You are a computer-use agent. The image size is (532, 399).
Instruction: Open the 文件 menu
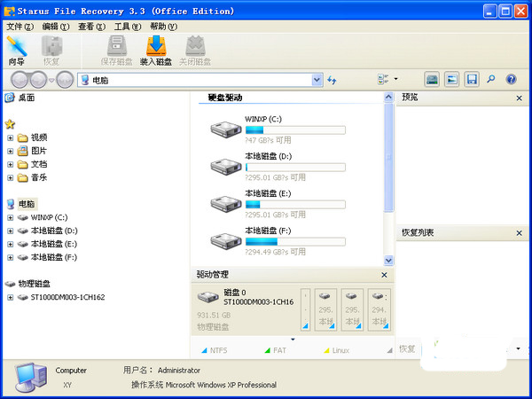tap(20, 27)
